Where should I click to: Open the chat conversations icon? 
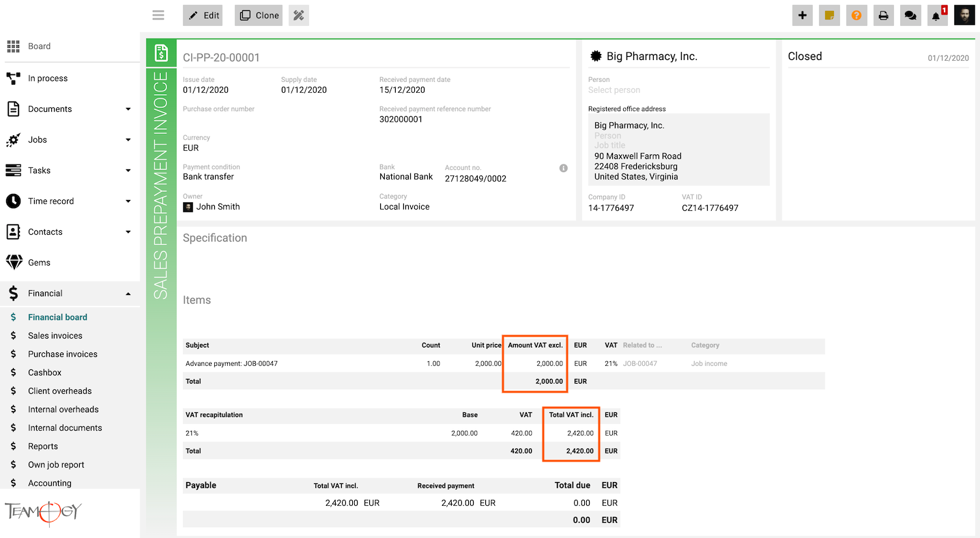[910, 15]
